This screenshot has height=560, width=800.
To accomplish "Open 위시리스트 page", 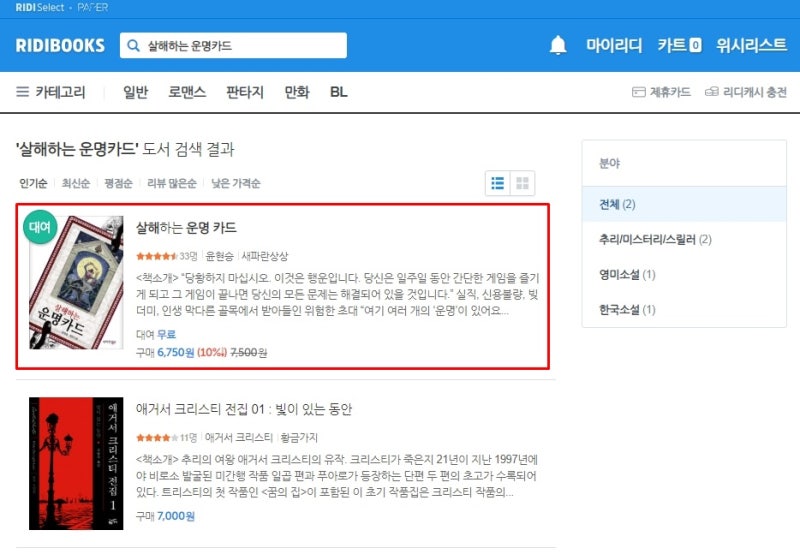I will 752,45.
